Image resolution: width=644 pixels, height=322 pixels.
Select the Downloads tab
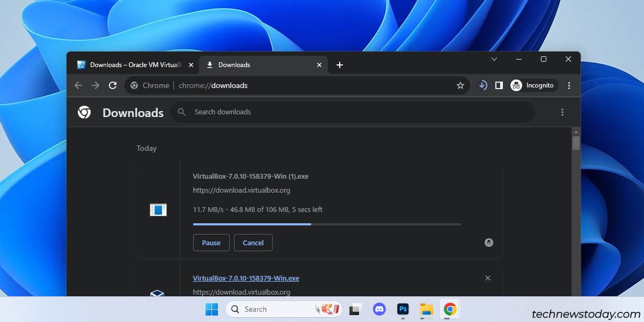[263, 65]
